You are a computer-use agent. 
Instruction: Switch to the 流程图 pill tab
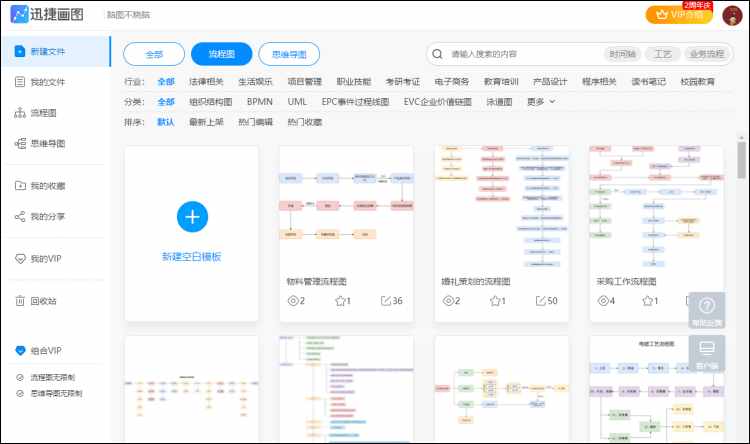click(x=221, y=54)
